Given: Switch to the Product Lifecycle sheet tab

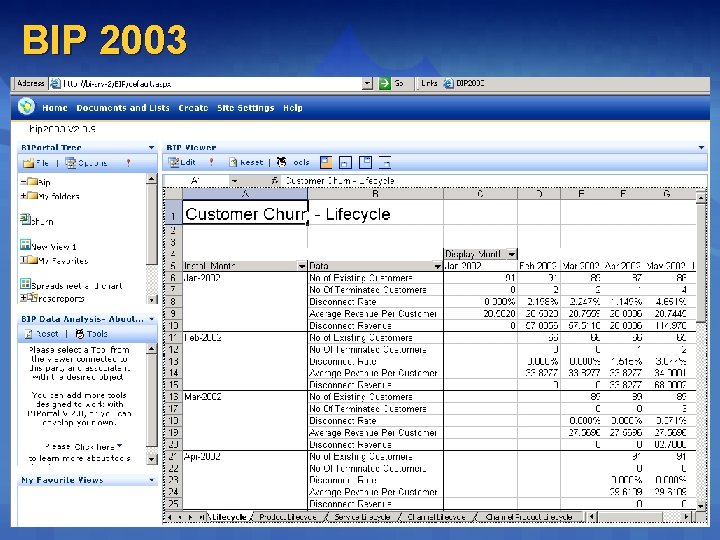Looking at the screenshot, I should click(x=288, y=517).
